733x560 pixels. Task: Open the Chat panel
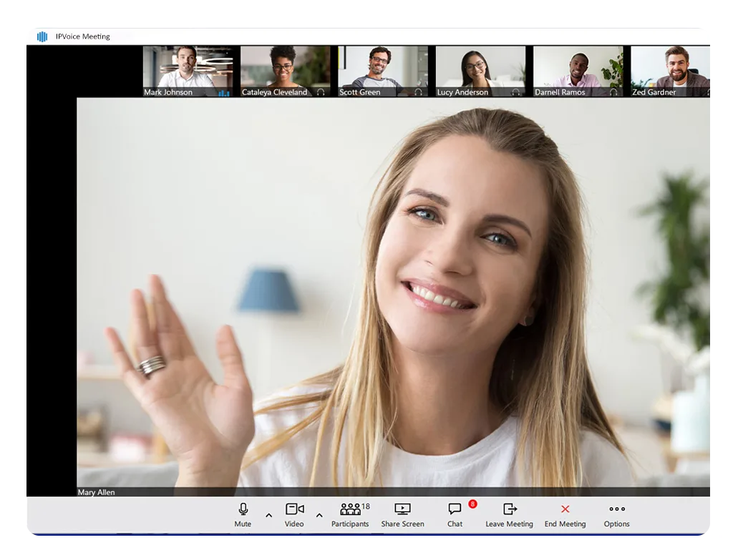pos(455,514)
